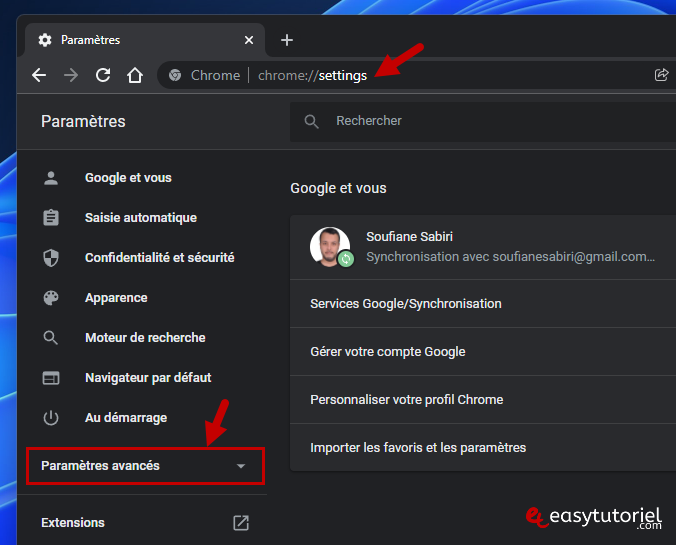Open the home page icon
Screen dimensions: 676x545
[x=135, y=75]
